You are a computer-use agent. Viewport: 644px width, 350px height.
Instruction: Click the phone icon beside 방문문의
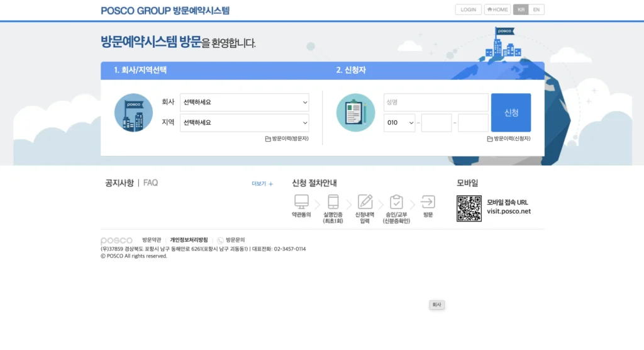(221, 240)
